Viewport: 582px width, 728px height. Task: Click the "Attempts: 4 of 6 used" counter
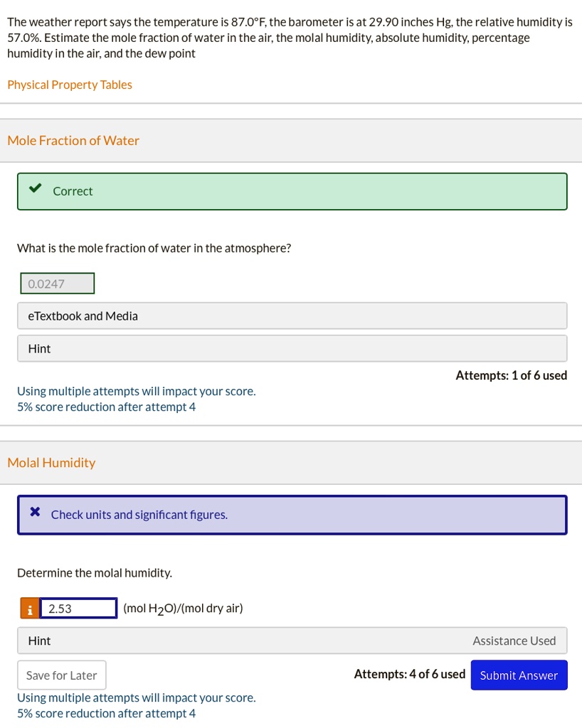pyautogui.click(x=409, y=675)
